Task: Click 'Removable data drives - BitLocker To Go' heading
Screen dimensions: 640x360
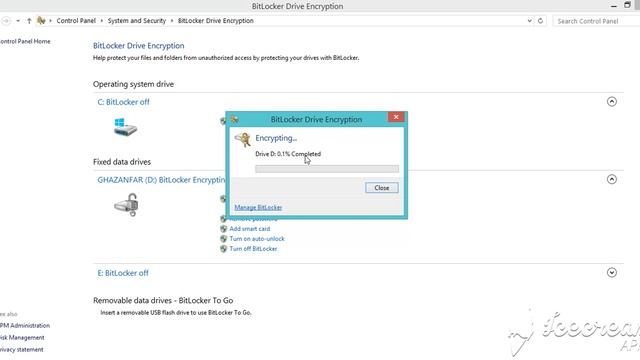Action: pos(163,300)
